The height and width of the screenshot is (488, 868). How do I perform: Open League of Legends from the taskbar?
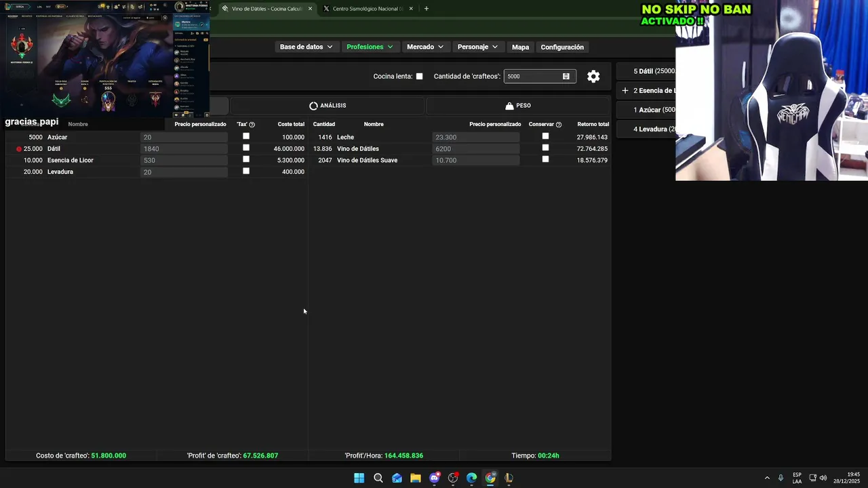(509, 478)
